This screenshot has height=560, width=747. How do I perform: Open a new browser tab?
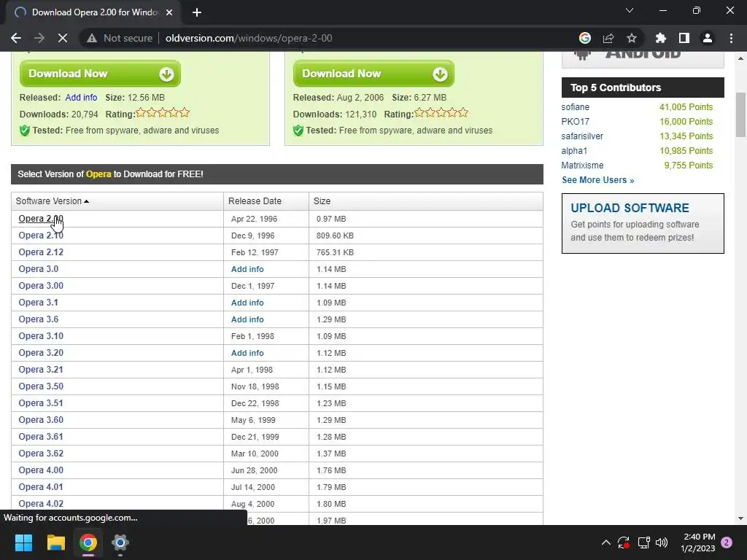(197, 12)
